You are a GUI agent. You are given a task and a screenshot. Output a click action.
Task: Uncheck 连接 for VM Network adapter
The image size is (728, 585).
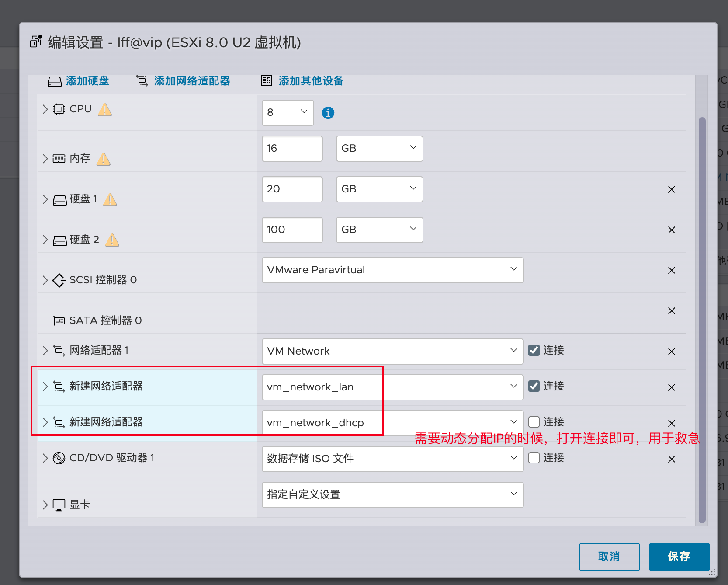(534, 350)
